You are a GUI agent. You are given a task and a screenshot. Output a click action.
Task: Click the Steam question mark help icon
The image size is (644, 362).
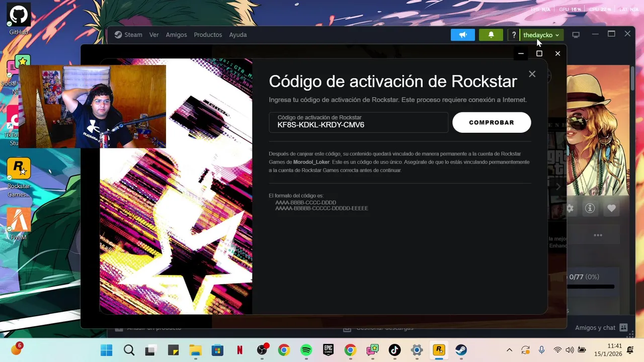pyautogui.click(x=514, y=35)
